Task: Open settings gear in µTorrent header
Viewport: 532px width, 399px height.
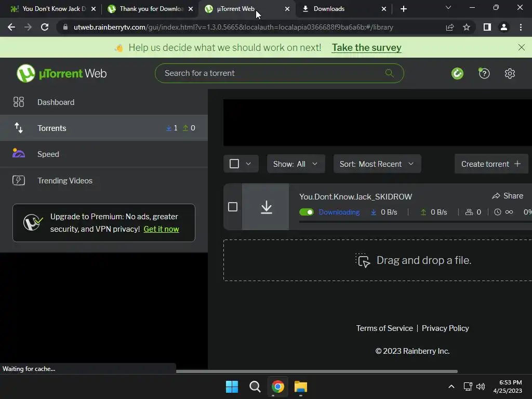Action: pos(510,73)
